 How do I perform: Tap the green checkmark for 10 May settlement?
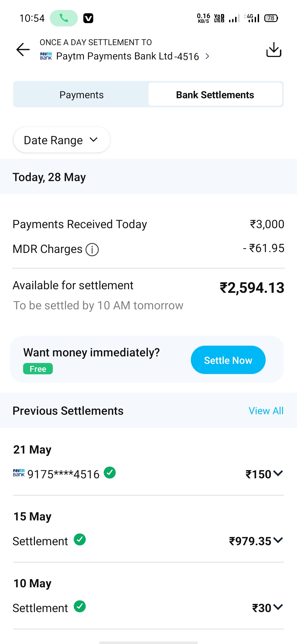point(80,607)
